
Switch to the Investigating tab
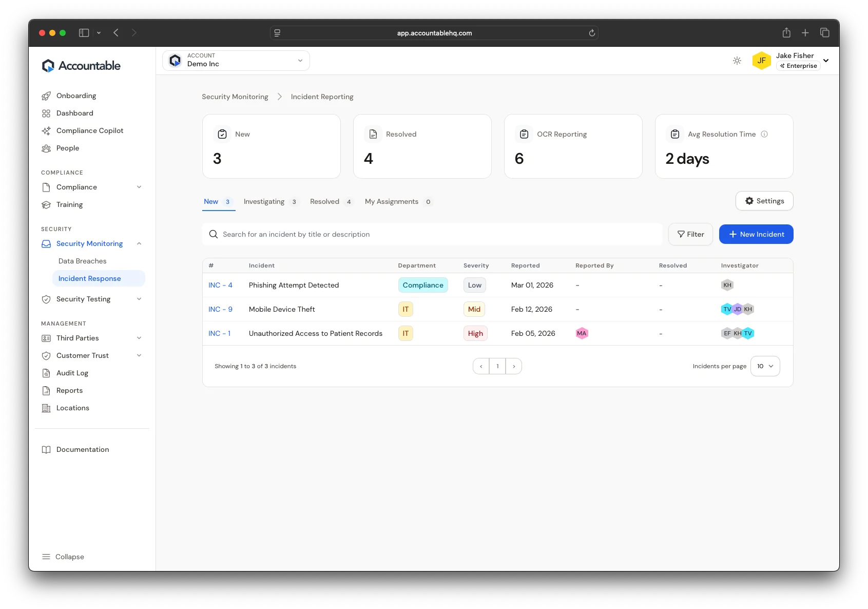(x=264, y=201)
